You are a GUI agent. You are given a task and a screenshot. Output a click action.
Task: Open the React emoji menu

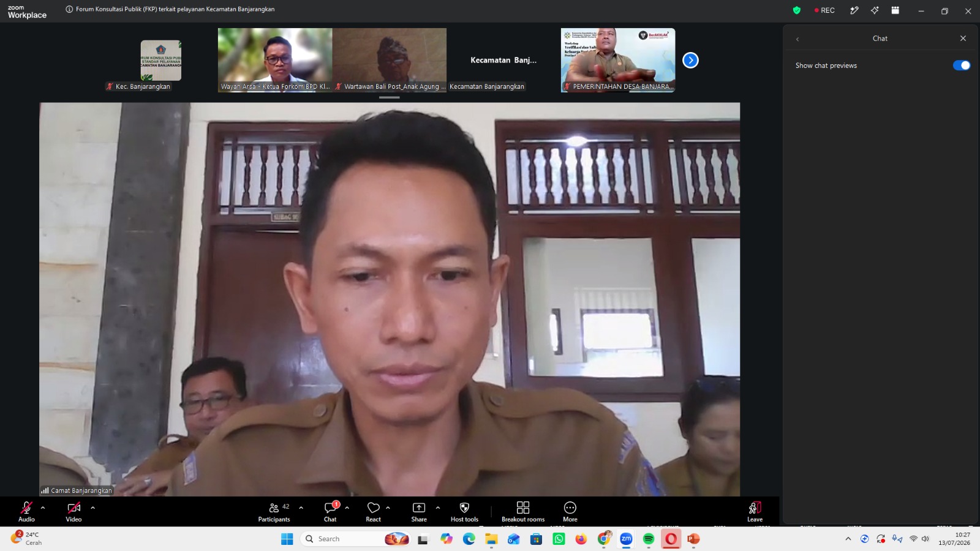point(373,512)
